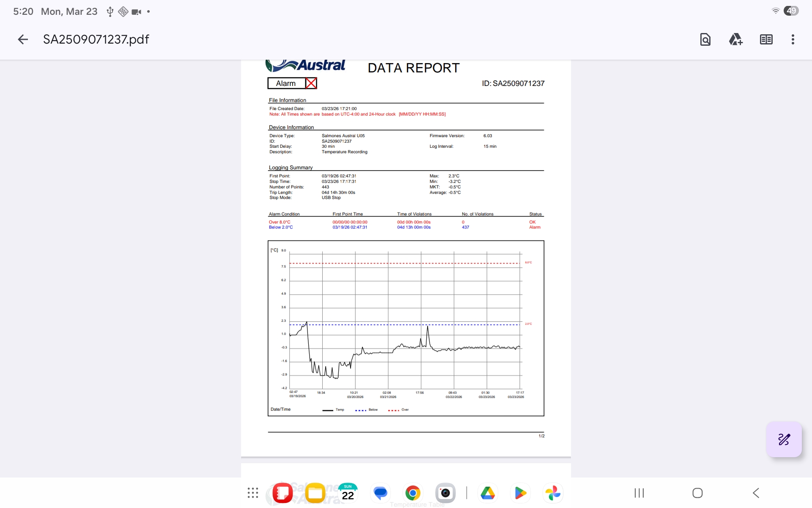Open the Messages app icon
Image resolution: width=812 pixels, height=508 pixels.
[380, 493]
